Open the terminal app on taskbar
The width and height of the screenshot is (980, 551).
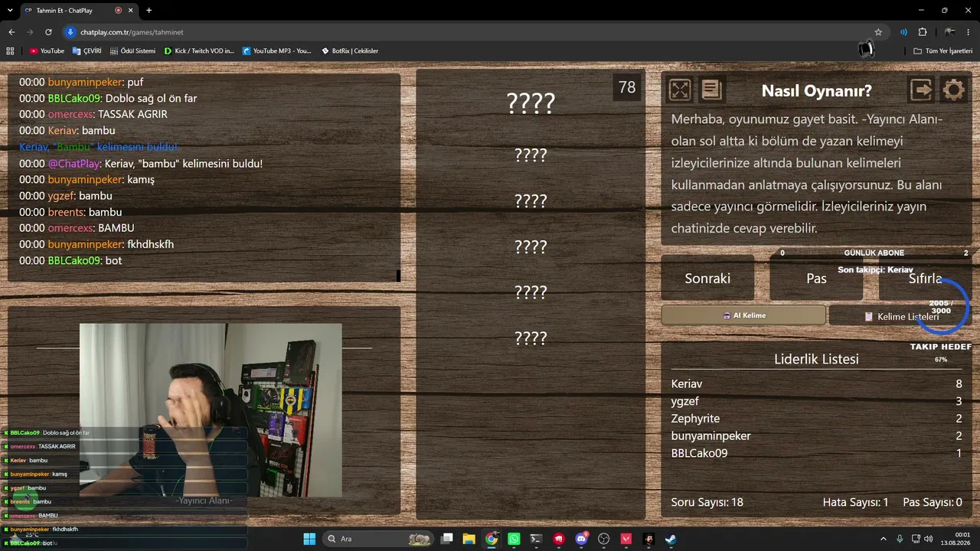pyautogui.click(x=536, y=539)
